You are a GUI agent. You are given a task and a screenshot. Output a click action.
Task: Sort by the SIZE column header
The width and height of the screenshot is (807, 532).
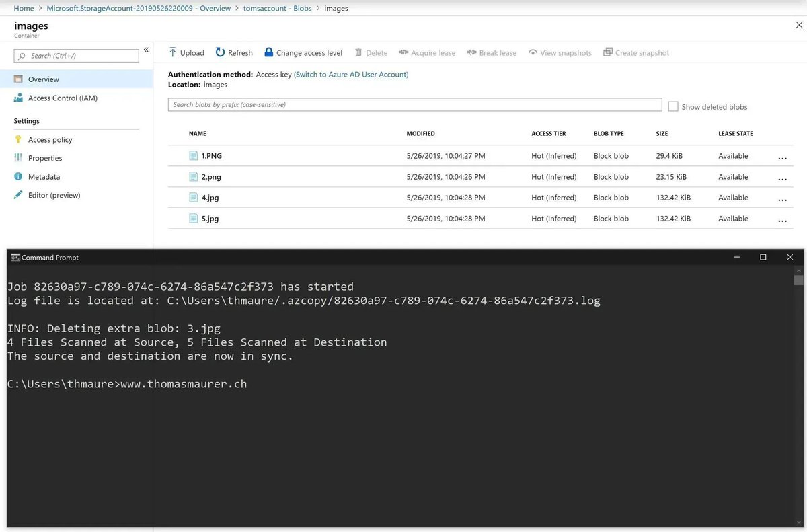(x=662, y=133)
